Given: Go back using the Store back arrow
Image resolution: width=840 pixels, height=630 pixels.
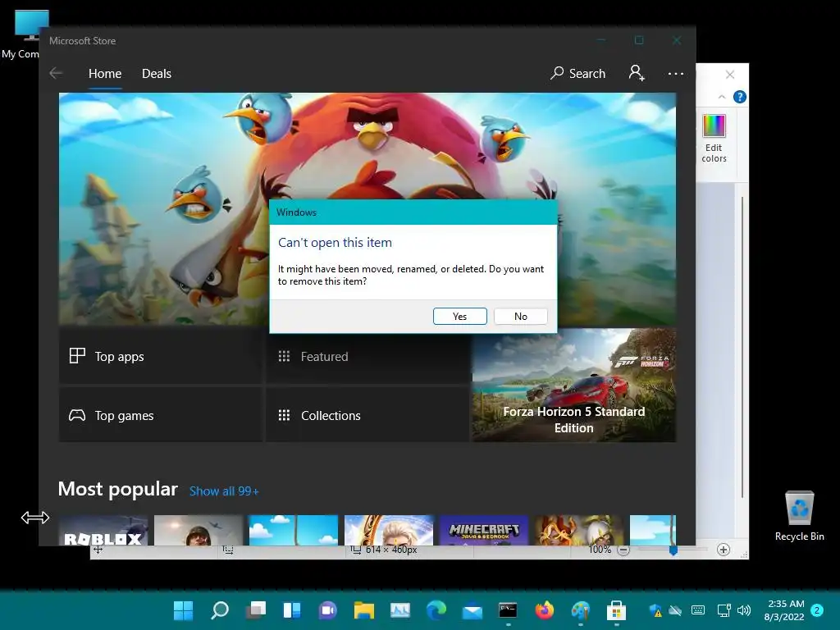Looking at the screenshot, I should point(56,73).
